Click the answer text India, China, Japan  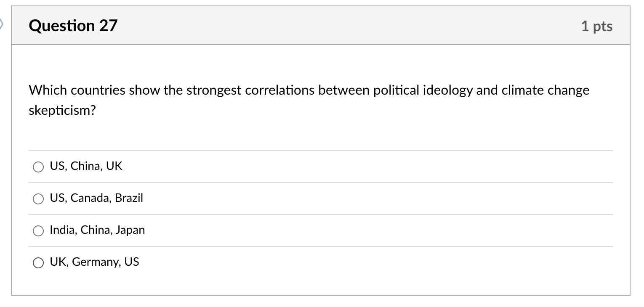(x=97, y=230)
